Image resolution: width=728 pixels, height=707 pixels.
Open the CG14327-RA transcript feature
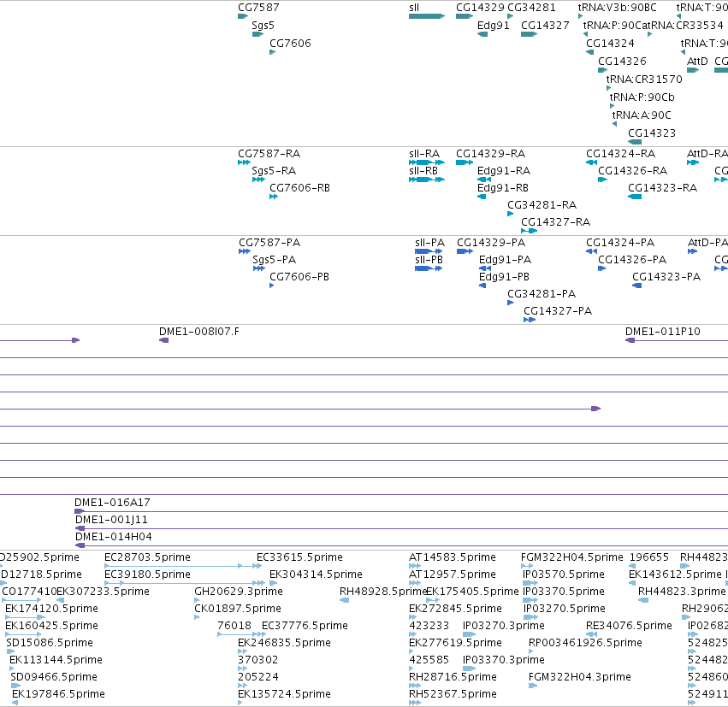[x=529, y=231]
